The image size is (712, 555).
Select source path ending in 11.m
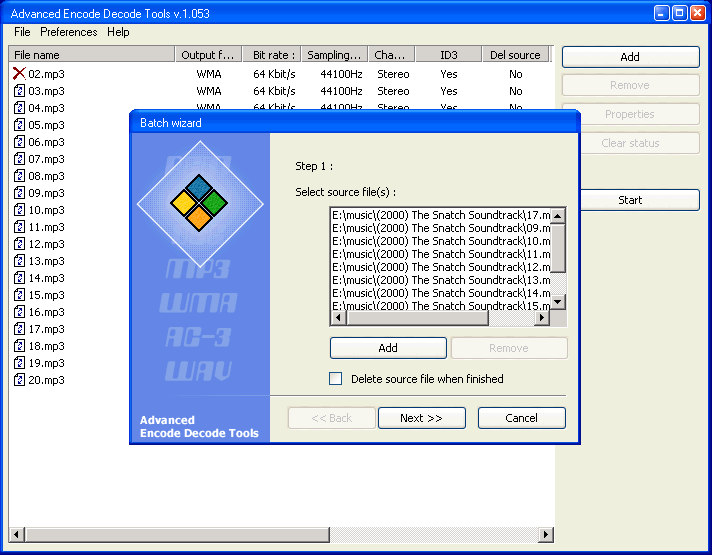coord(440,254)
